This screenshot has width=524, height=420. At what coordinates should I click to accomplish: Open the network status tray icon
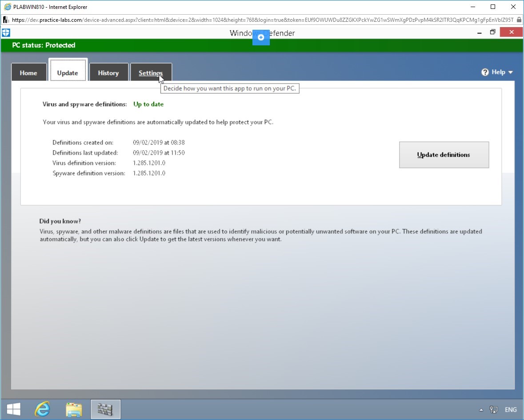494,410
